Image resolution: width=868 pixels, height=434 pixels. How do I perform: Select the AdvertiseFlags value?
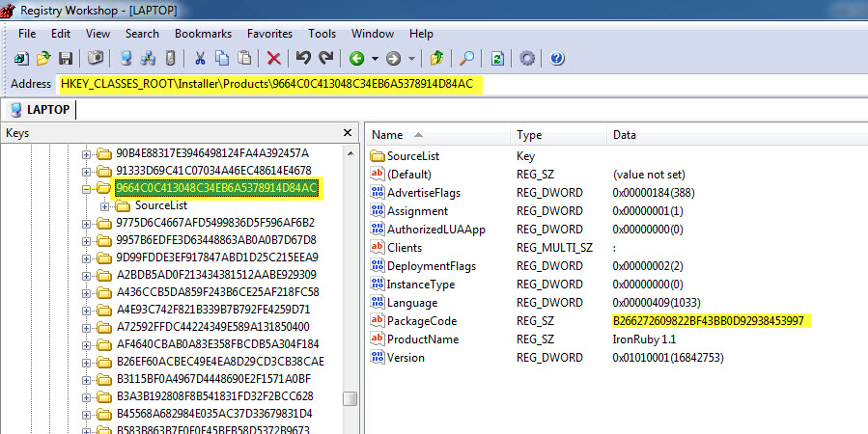(424, 192)
